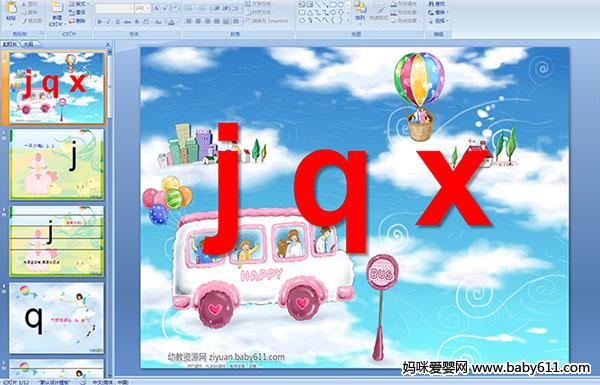Open the Shape Effects menu

click(405, 21)
